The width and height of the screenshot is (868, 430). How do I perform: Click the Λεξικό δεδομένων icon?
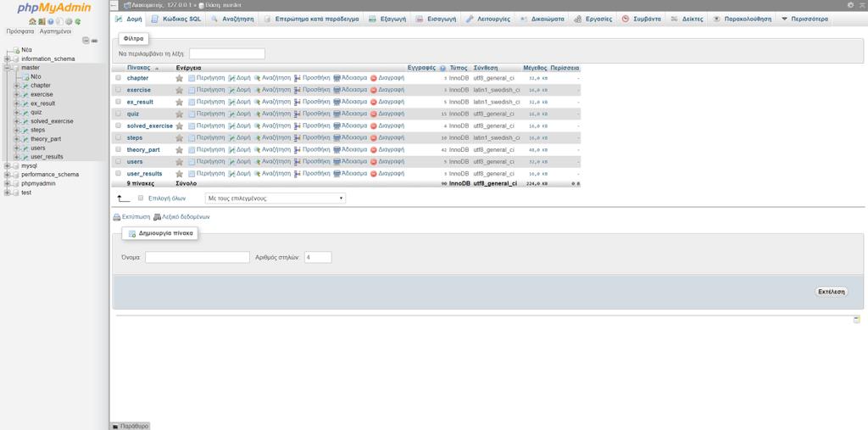[157, 217]
